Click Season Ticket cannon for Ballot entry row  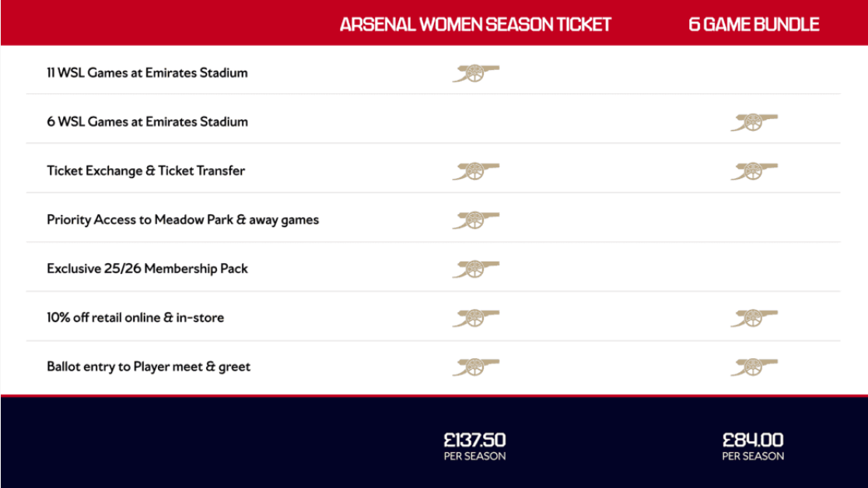(x=475, y=367)
